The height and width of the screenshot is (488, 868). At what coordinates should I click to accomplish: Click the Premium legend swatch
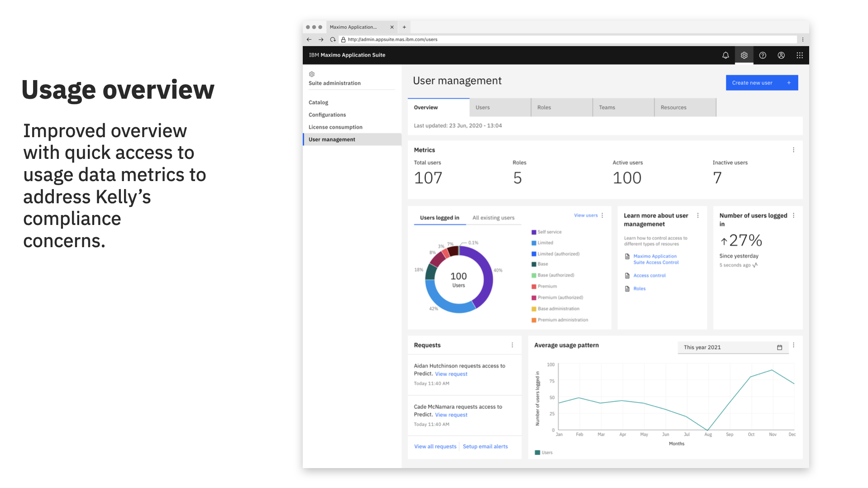tap(534, 287)
